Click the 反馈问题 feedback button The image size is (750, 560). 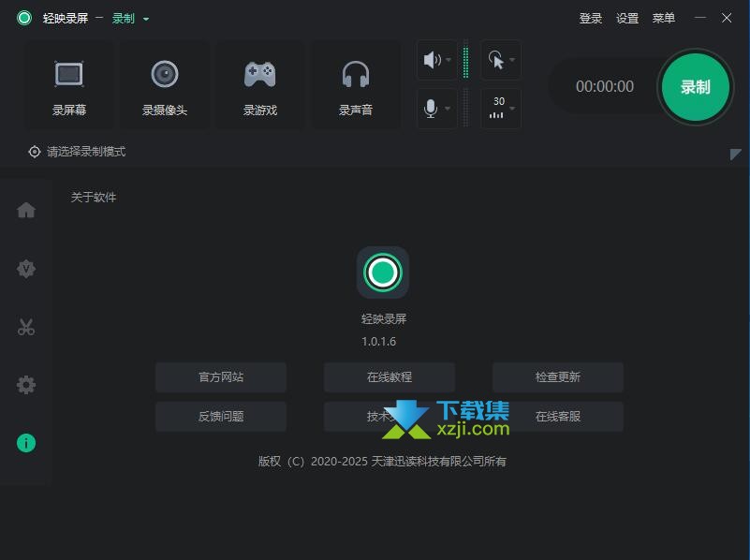point(221,417)
